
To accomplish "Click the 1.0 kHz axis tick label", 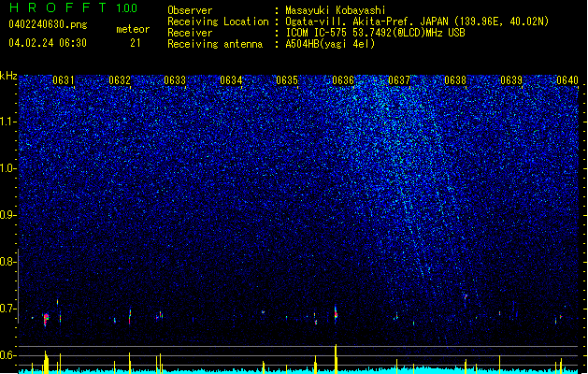I will [x=7, y=168].
